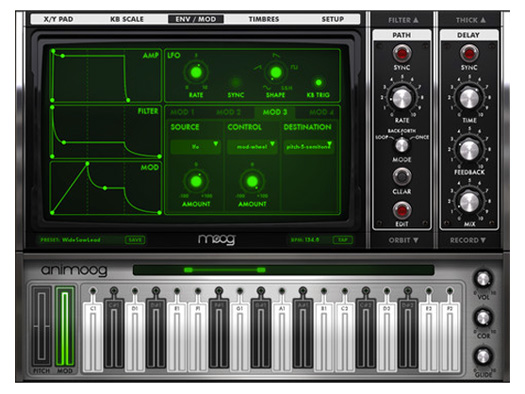Click the AMP envelope graph

tap(105, 75)
